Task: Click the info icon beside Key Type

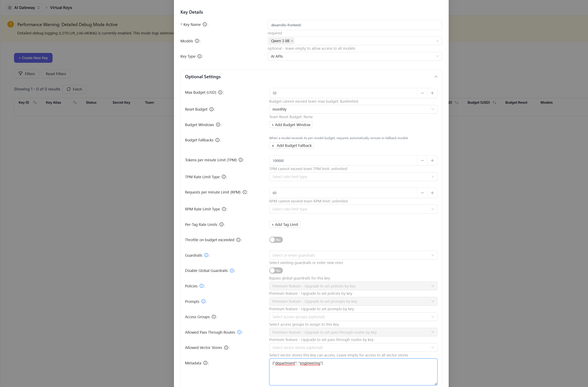Action: pyautogui.click(x=199, y=56)
